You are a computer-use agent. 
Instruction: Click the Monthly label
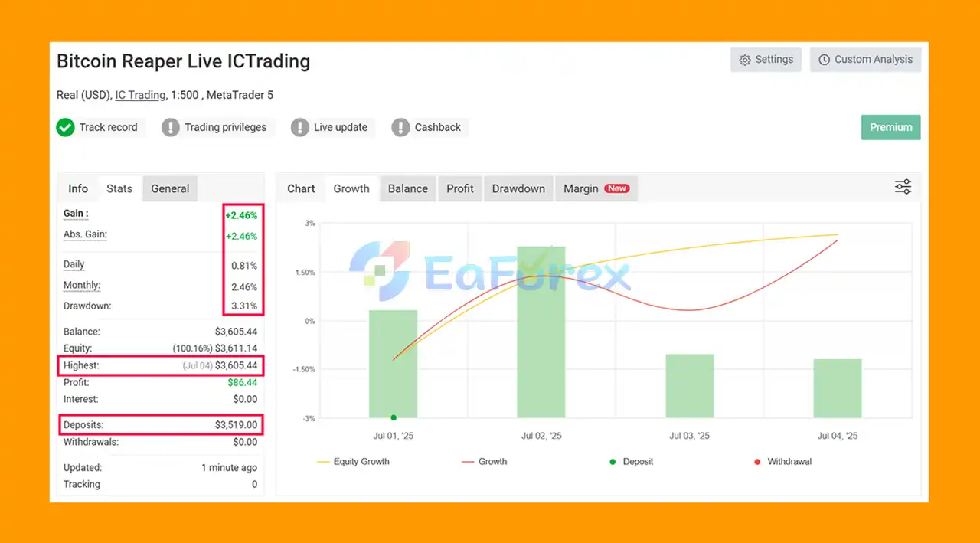point(82,285)
